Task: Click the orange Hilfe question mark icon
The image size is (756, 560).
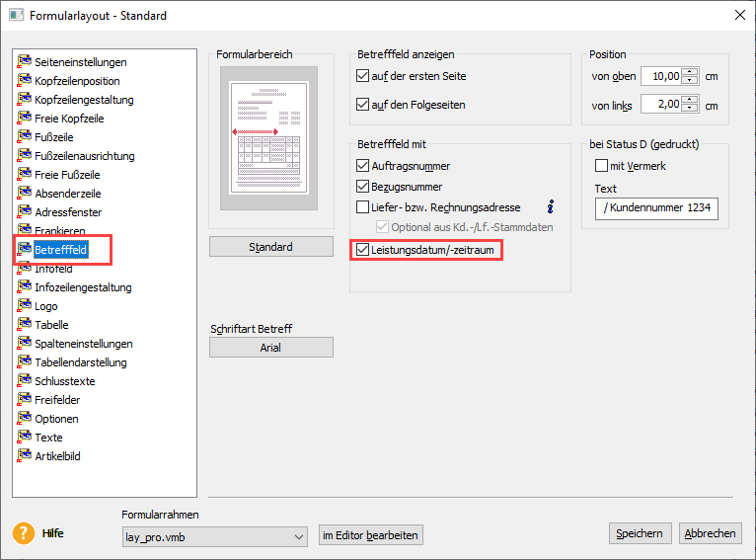Action: pos(23,533)
